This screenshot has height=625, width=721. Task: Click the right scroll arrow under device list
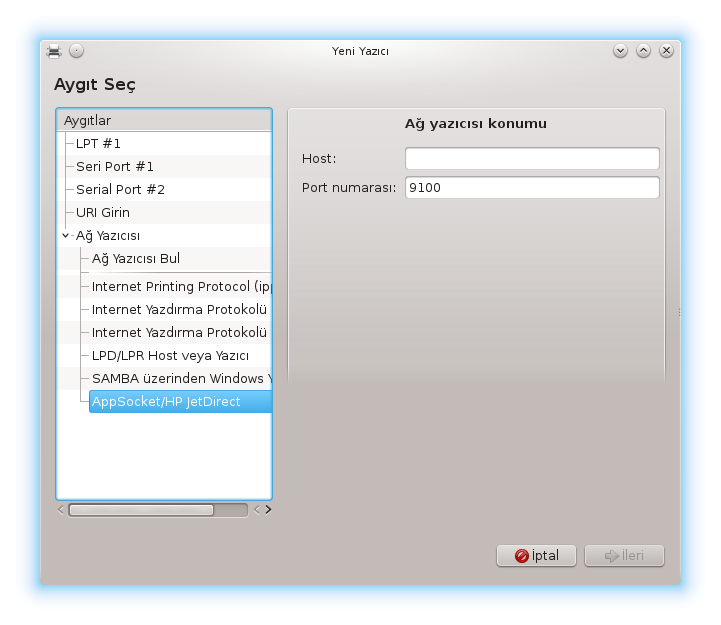tap(269, 510)
